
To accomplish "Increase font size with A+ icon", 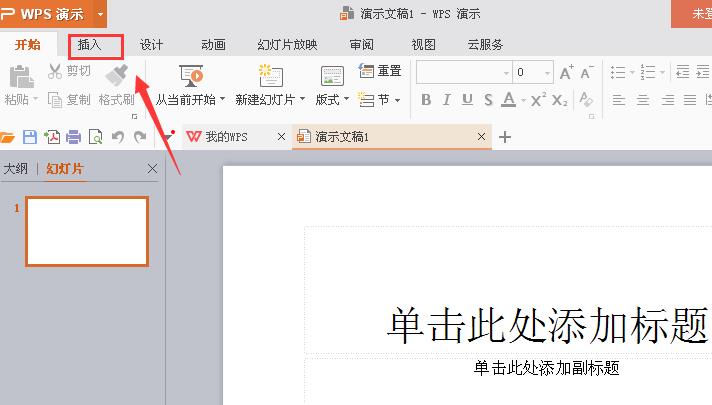I will (x=566, y=72).
